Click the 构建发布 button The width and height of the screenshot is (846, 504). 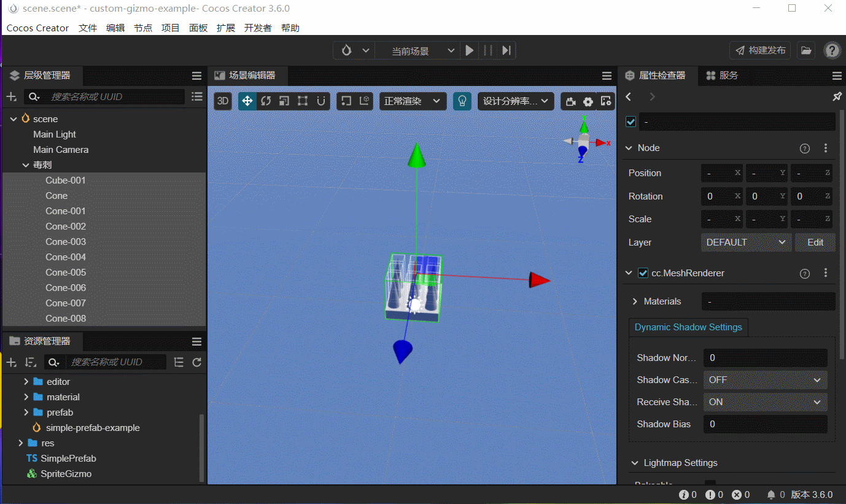[760, 50]
